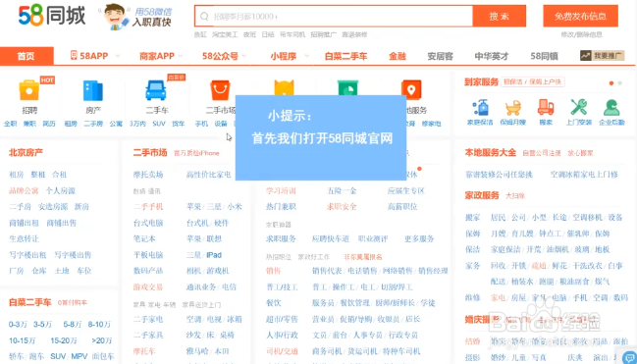
Task: Open the 求职安全 link
Action: tap(342, 207)
